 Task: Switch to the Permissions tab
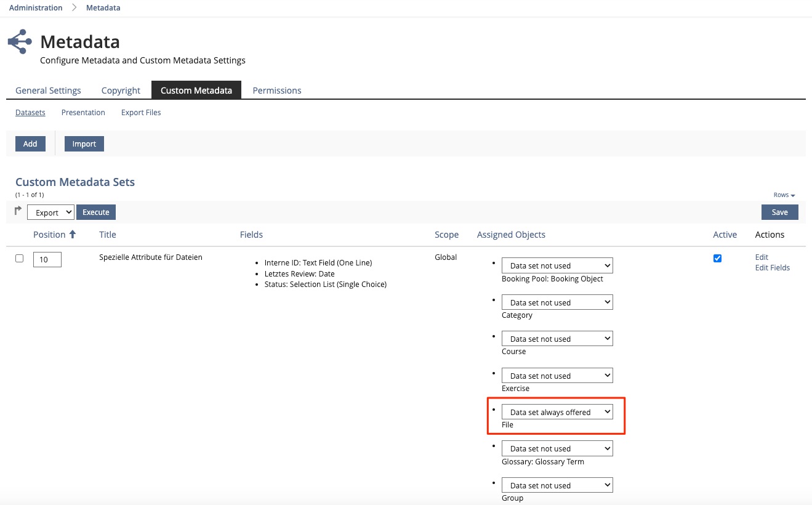click(x=277, y=91)
